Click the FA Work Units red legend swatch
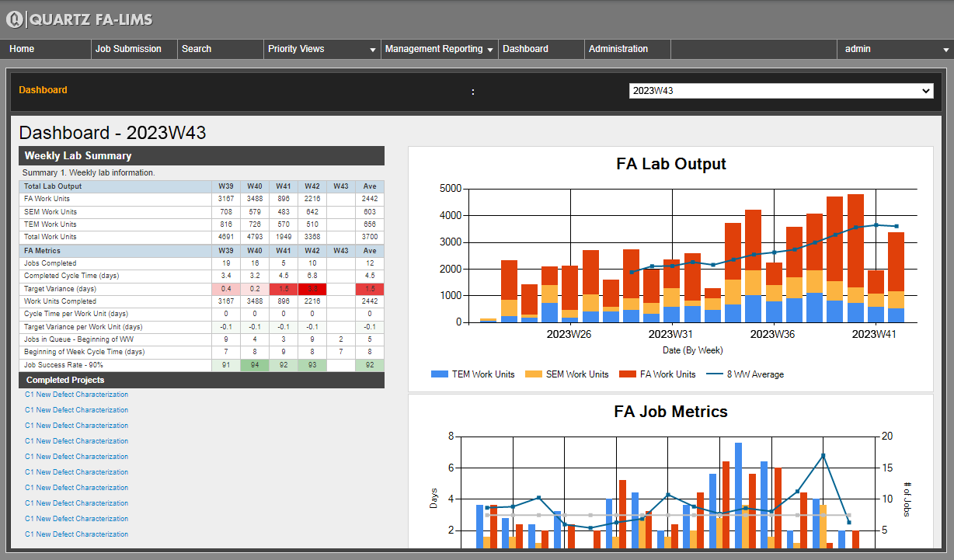 627,374
